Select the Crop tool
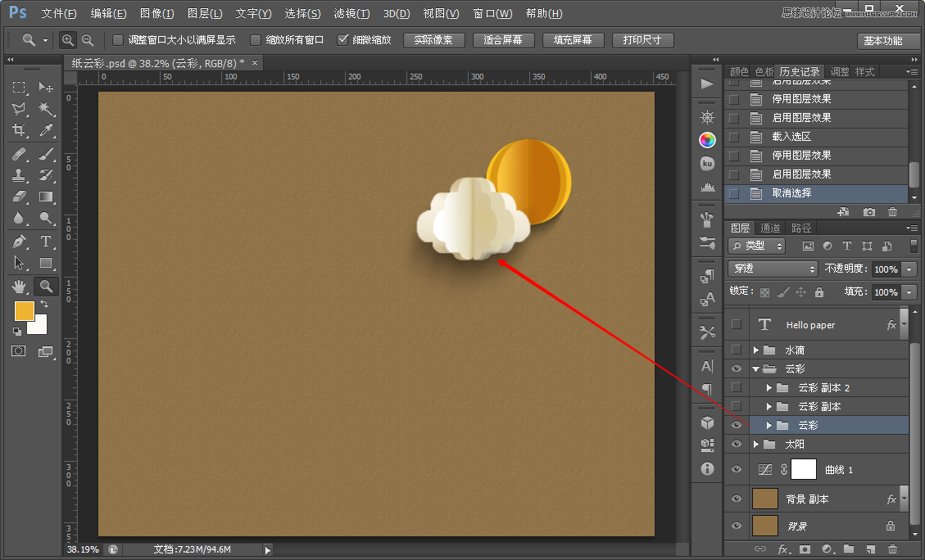925x560 pixels. click(19, 130)
